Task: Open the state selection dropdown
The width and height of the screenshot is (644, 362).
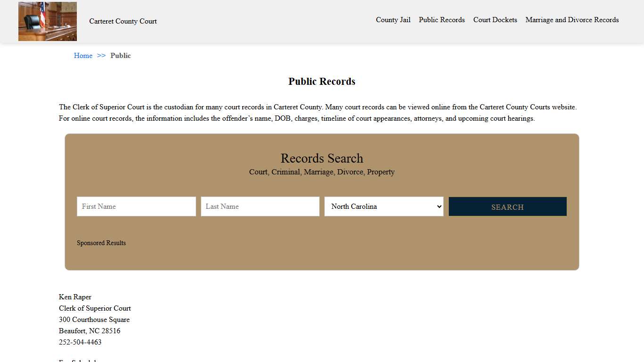Action: [x=383, y=206]
